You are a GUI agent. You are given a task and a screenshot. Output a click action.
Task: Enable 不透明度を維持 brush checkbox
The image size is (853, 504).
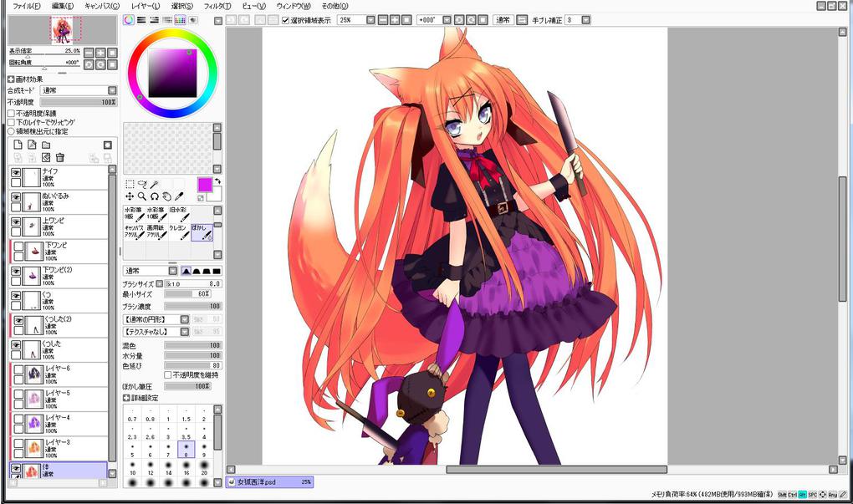(167, 375)
